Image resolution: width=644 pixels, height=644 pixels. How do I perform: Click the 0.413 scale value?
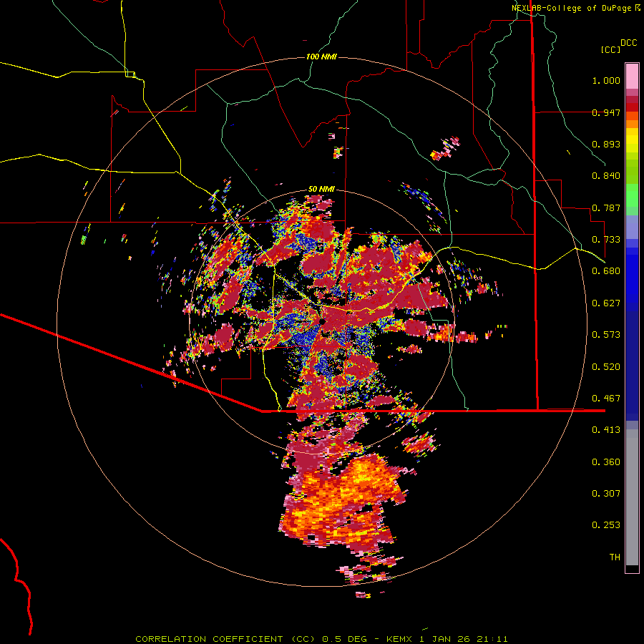point(606,430)
